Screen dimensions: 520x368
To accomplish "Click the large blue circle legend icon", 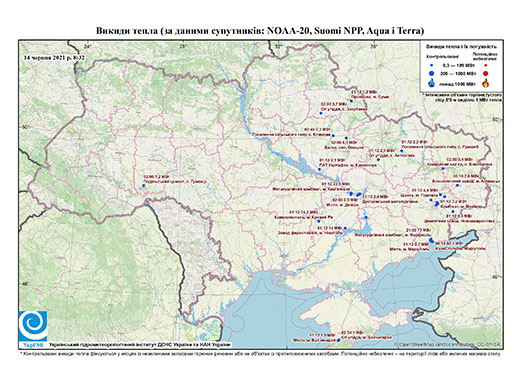I will 432,73.
